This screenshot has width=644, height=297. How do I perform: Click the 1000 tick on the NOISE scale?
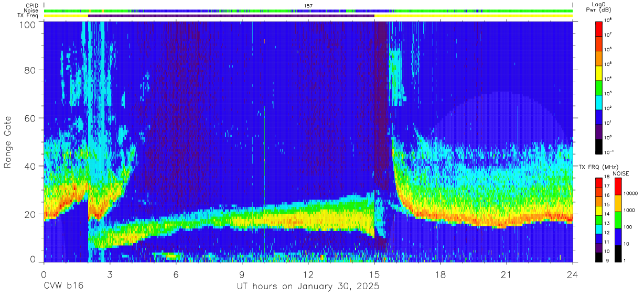point(629,210)
